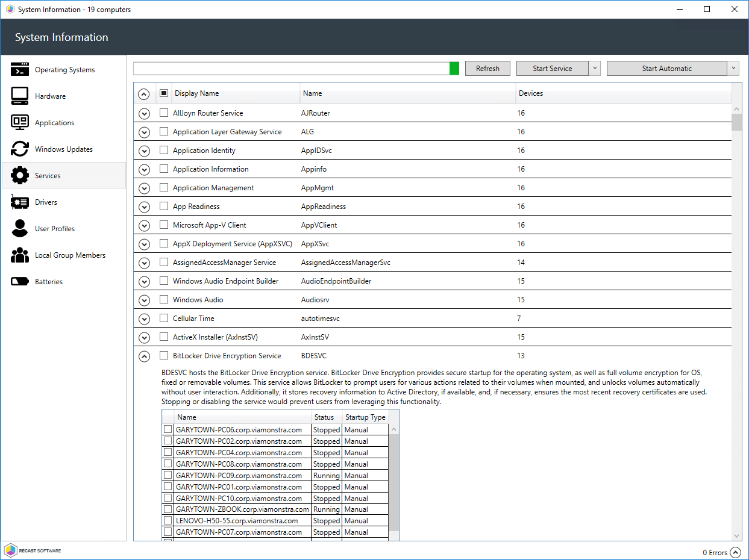This screenshot has width=749, height=560.
Task: Select the Batteries icon
Action: coord(20,282)
